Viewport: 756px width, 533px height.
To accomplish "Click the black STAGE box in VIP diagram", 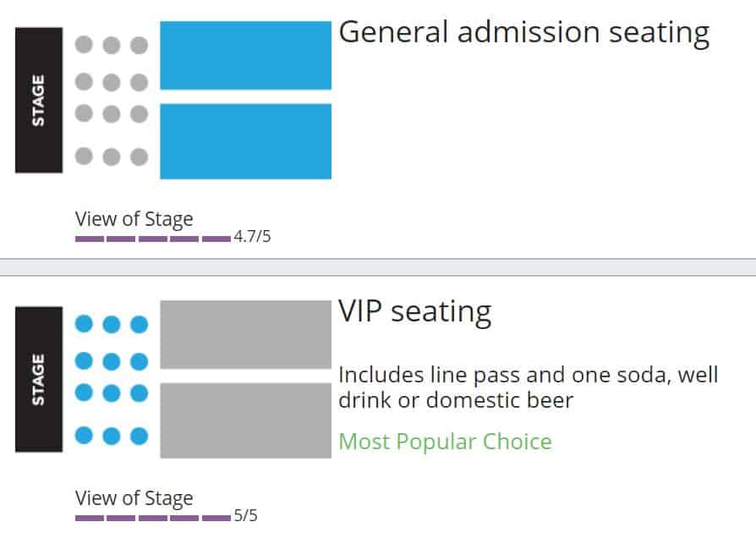I will pyautogui.click(x=39, y=379).
